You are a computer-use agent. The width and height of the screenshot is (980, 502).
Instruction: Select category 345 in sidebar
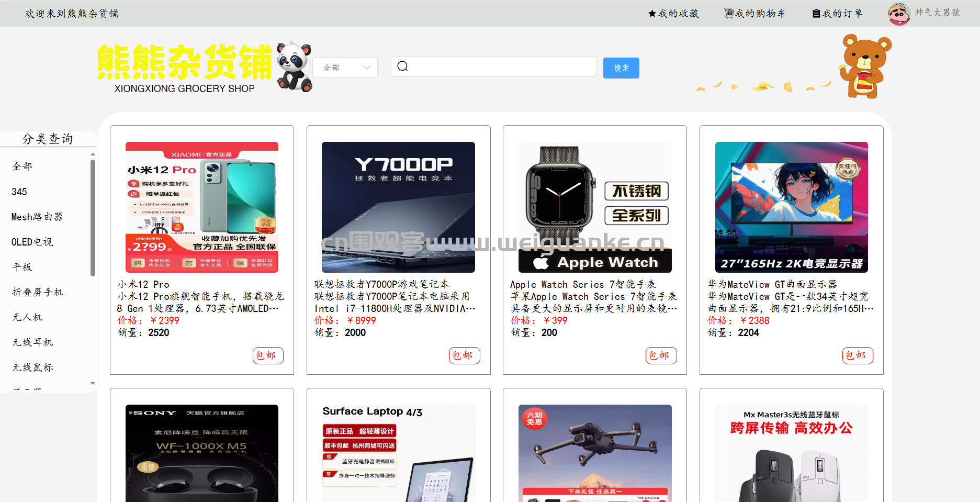pyautogui.click(x=19, y=192)
